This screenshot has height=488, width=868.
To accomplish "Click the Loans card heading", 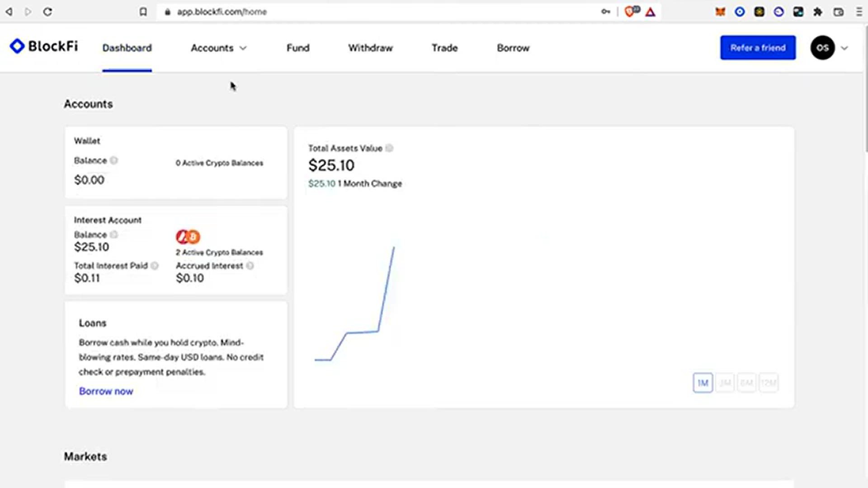I will 93,323.
